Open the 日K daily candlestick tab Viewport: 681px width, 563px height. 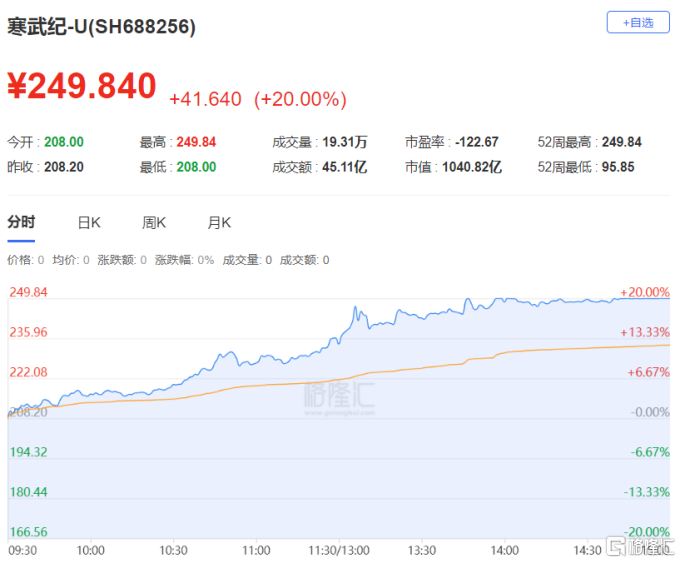89,223
